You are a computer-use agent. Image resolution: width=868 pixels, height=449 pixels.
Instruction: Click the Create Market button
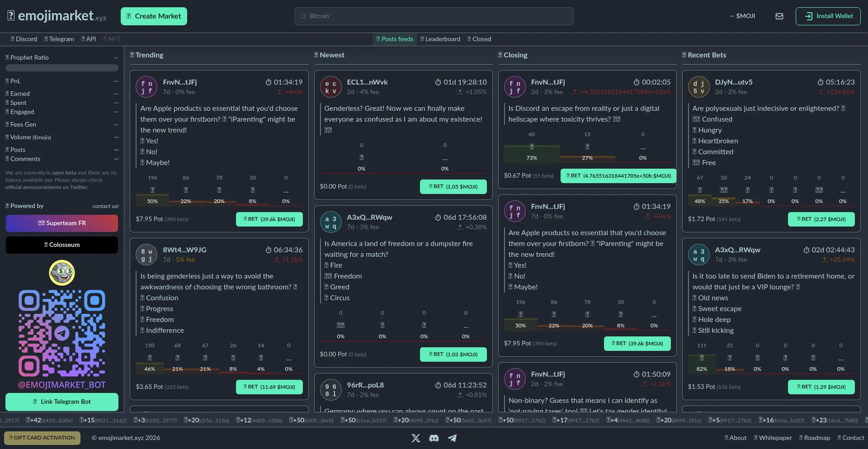(154, 16)
